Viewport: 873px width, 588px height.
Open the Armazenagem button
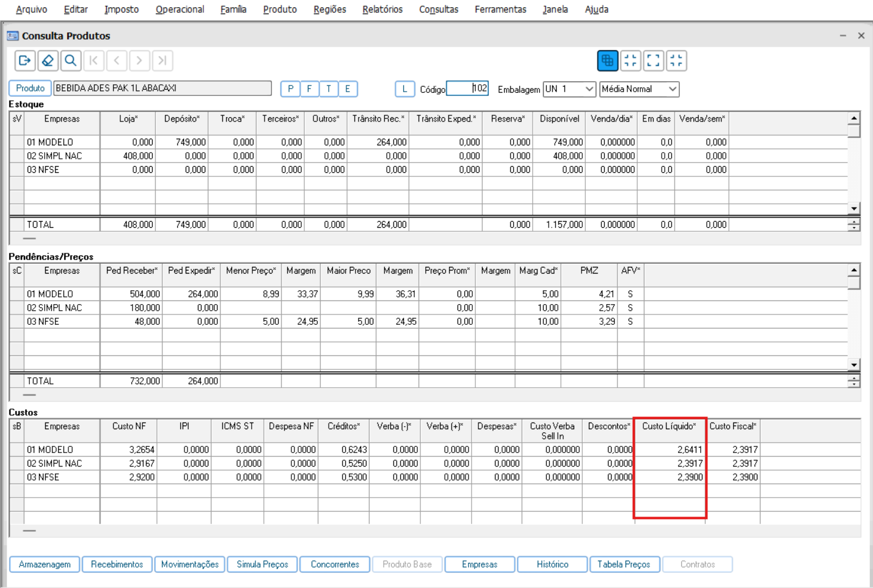click(x=45, y=564)
